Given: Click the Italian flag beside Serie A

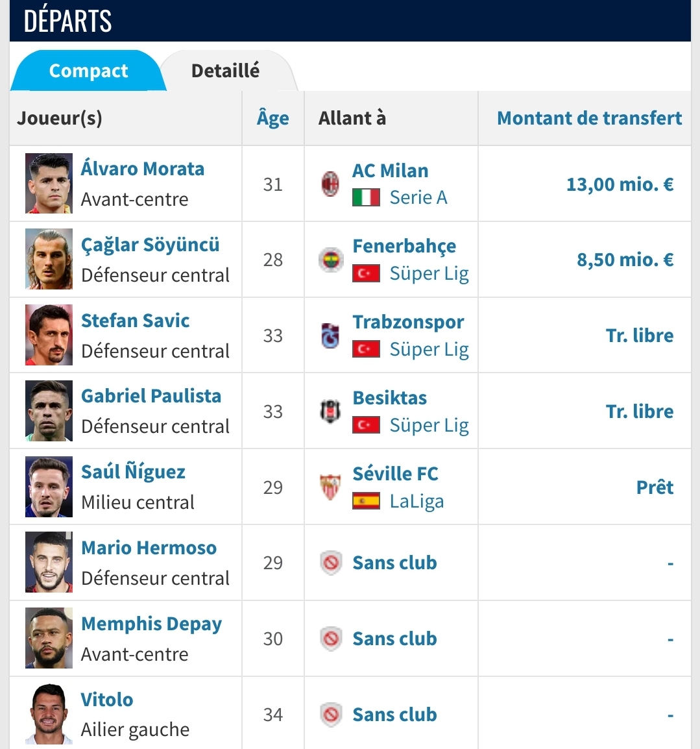Looking at the screenshot, I should coord(367,197).
